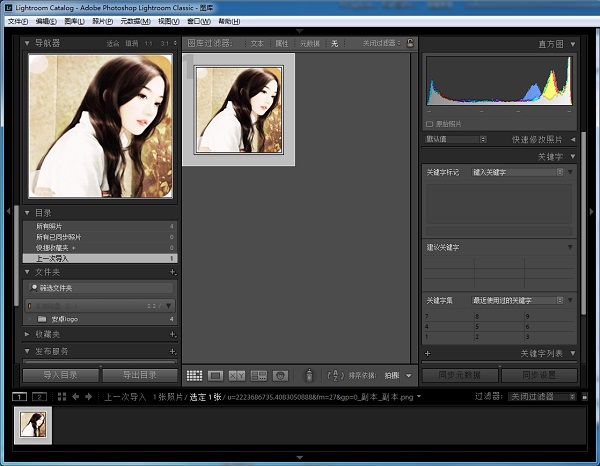Open compare view (XY) icon
Screen dimensions: 600x466
point(237,375)
